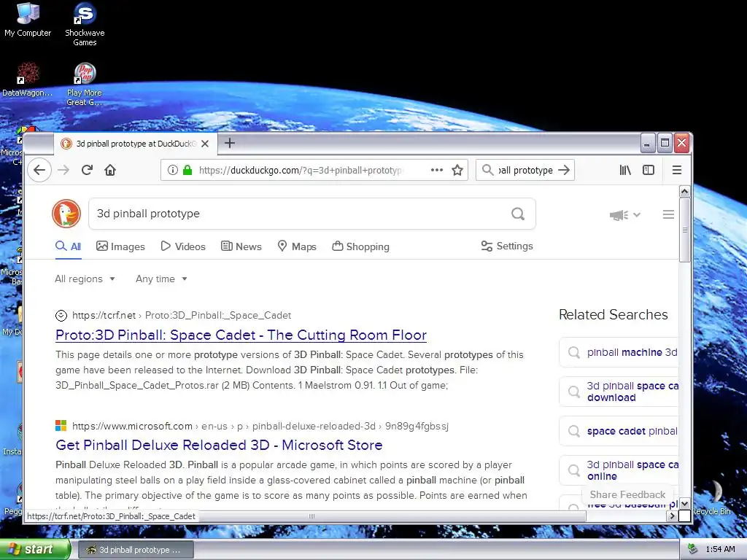Viewport: 747px width, 560px height.
Task: Open page actions three-dot menu
Action: pyautogui.click(x=437, y=170)
